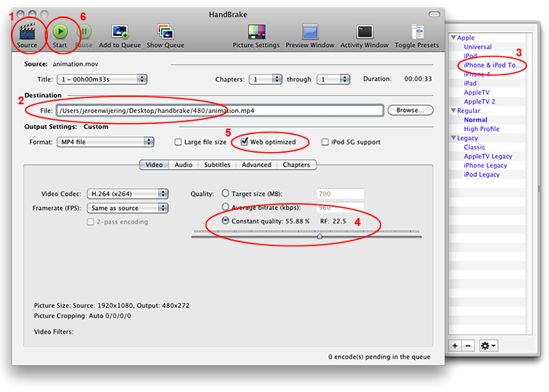Viewport: 549px width, 392px height.
Task: Switch to the Video tab
Action: click(154, 165)
